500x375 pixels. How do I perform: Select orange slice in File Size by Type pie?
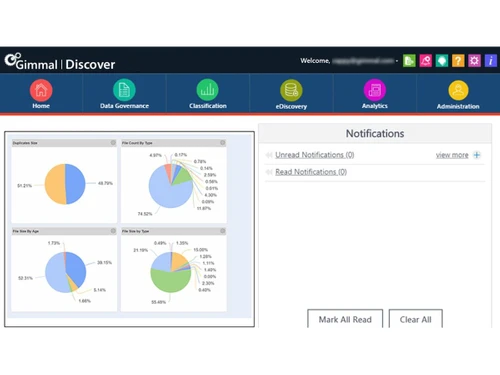point(178,261)
